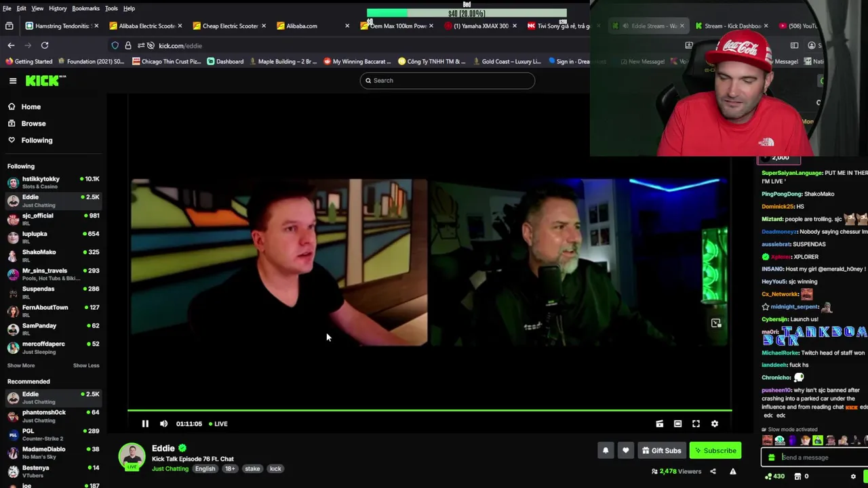
Task: Click the English language tag
Action: [x=205, y=469]
